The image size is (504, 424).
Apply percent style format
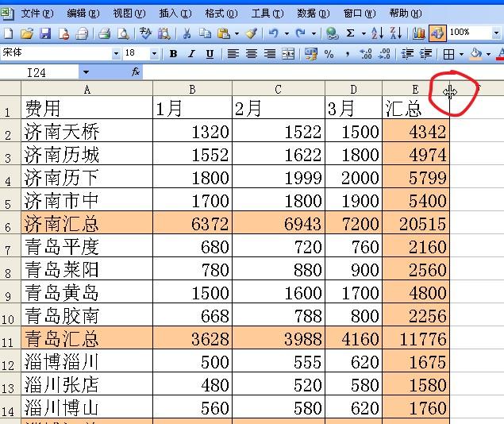[x=329, y=54]
